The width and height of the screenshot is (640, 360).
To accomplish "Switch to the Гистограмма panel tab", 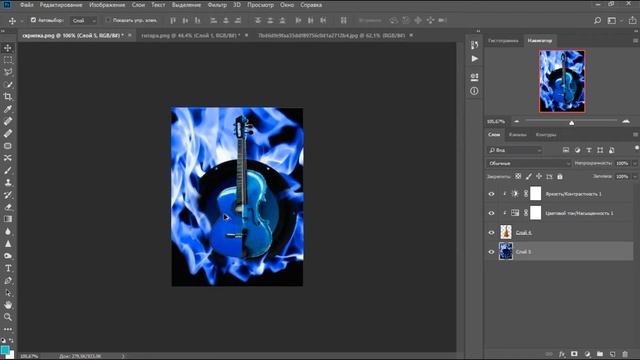I will (503, 40).
